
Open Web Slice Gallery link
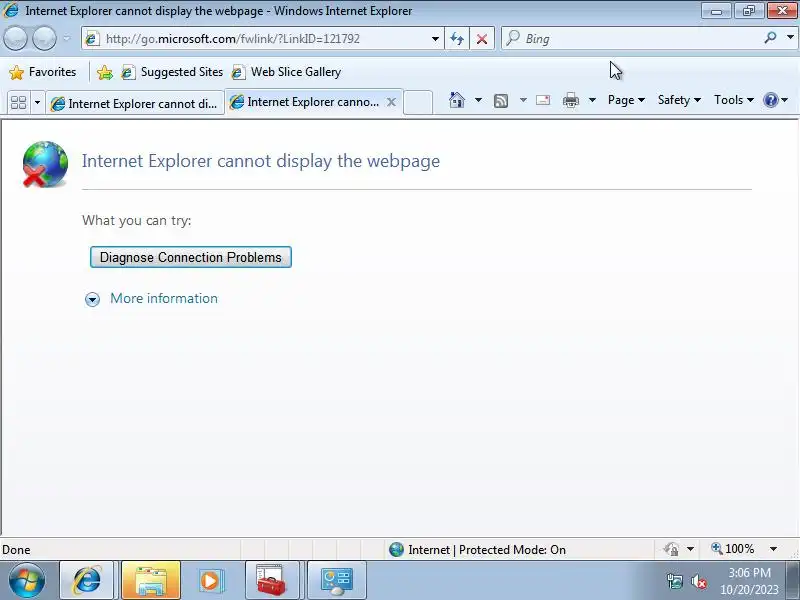click(286, 72)
